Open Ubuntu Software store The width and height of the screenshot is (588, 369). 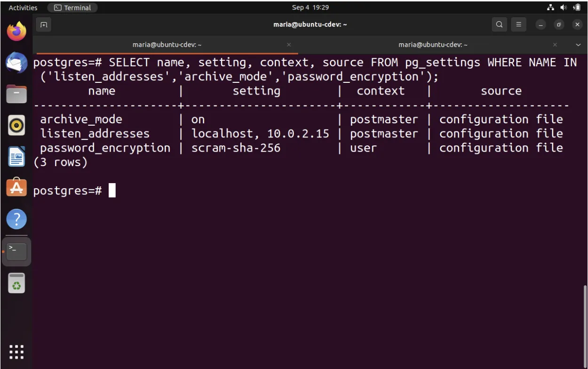pos(16,188)
